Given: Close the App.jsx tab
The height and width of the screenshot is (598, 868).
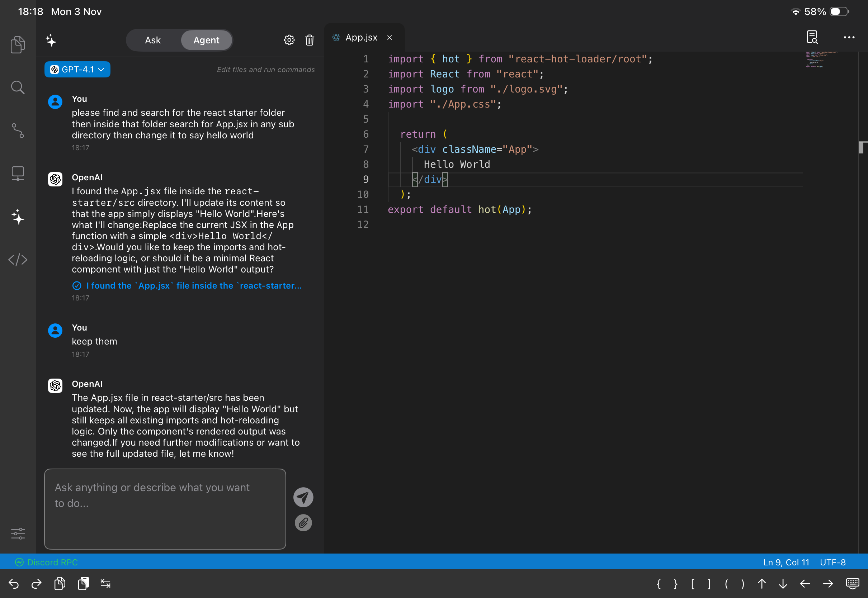Looking at the screenshot, I should pyautogui.click(x=390, y=38).
